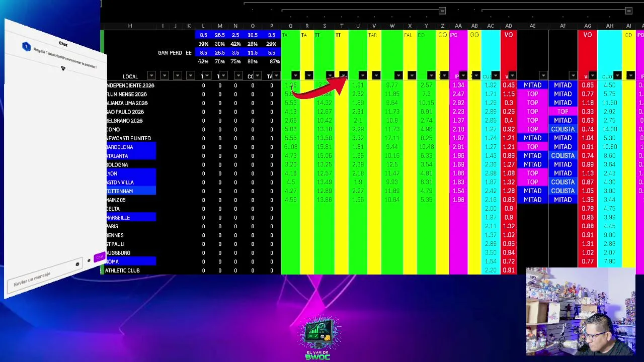Select column L header

(x=203, y=26)
